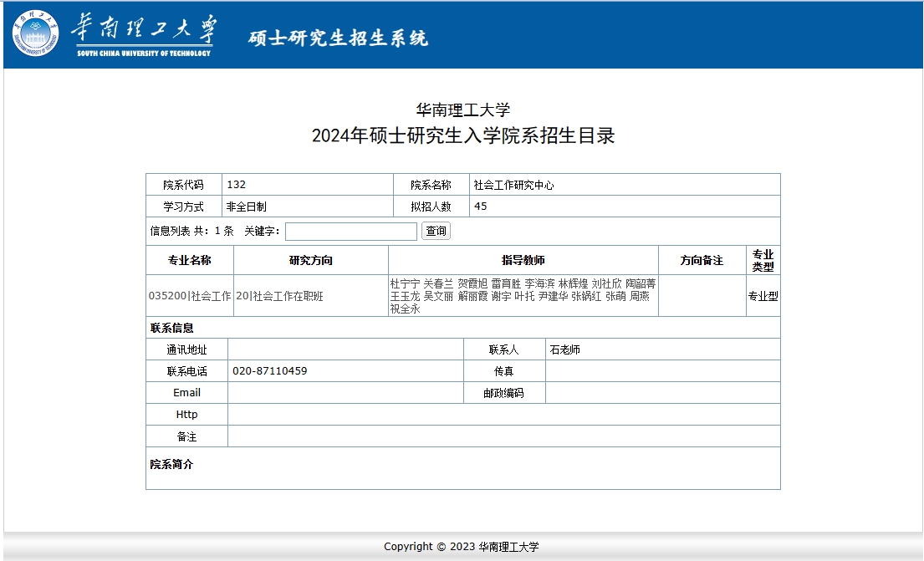This screenshot has width=924, height=561.
Task: Click the 邮政编码 label cell
Action: point(504,392)
